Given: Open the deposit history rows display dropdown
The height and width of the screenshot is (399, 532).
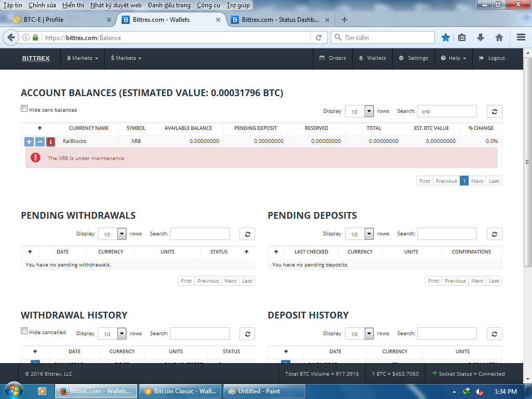Looking at the screenshot, I should (x=360, y=334).
